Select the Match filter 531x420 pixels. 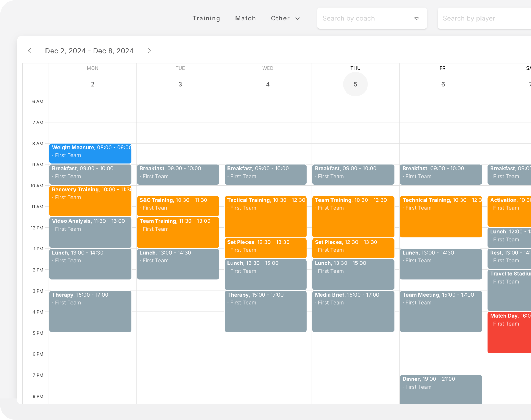tap(245, 18)
